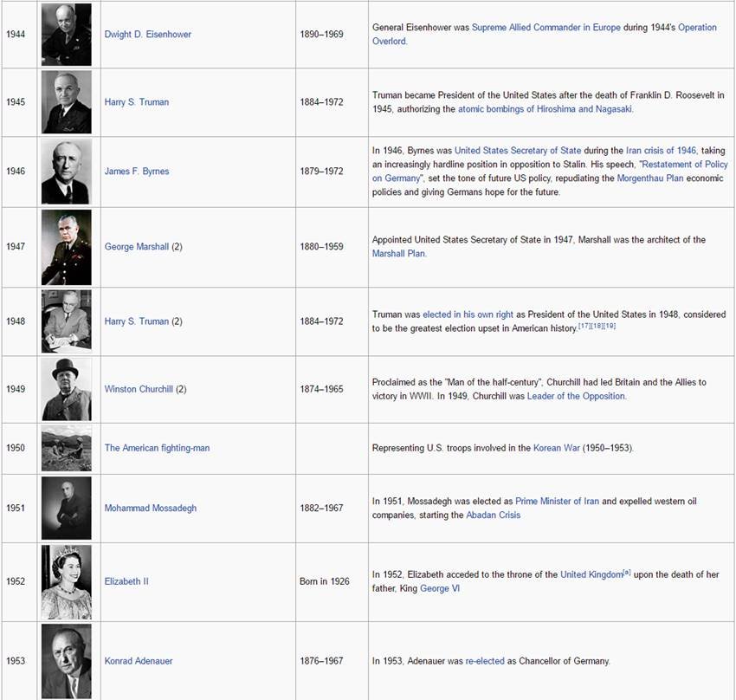Follow the Marshall Plan link
The width and height of the screenshot is (736, 700).
click(399, 254)
